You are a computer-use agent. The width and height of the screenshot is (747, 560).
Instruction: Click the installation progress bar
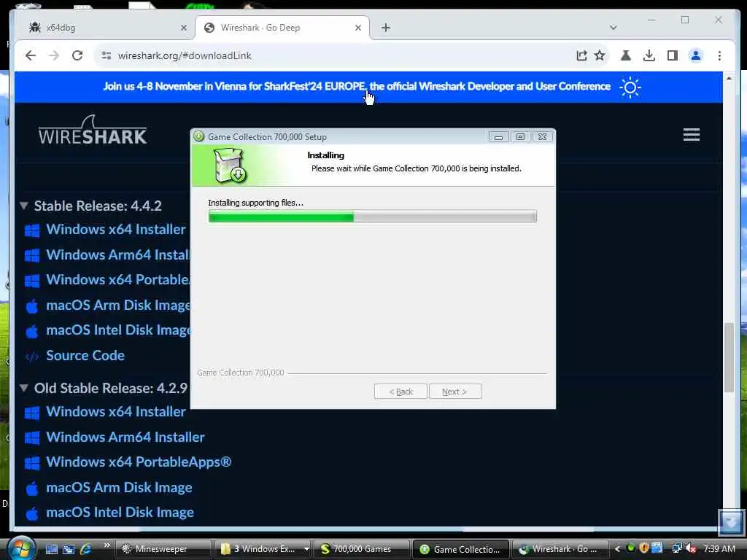373,217
